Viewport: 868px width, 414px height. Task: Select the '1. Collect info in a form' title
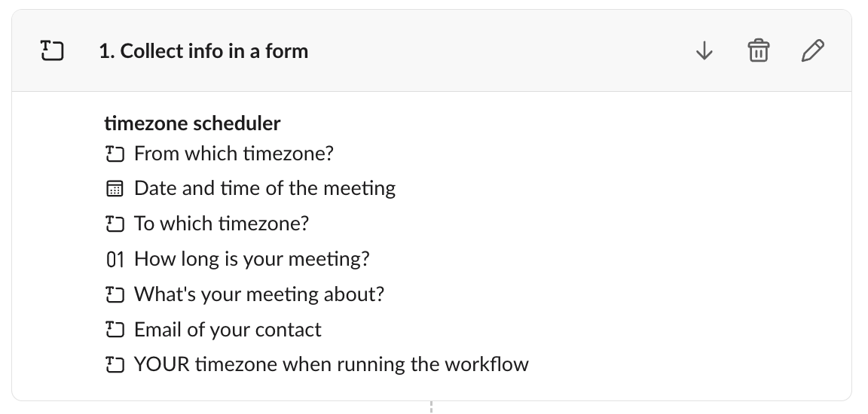[203, 51]
